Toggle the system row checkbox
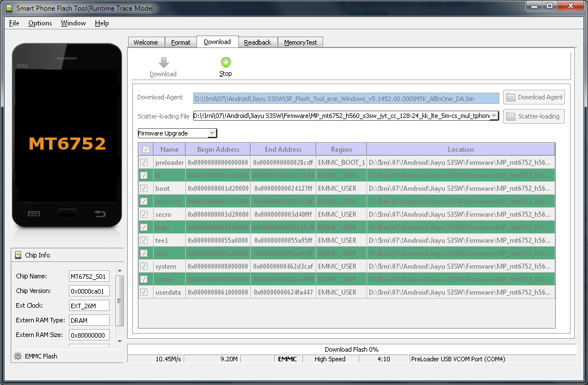This screenshot has width=588, height=385. click(x=143, y=266)
